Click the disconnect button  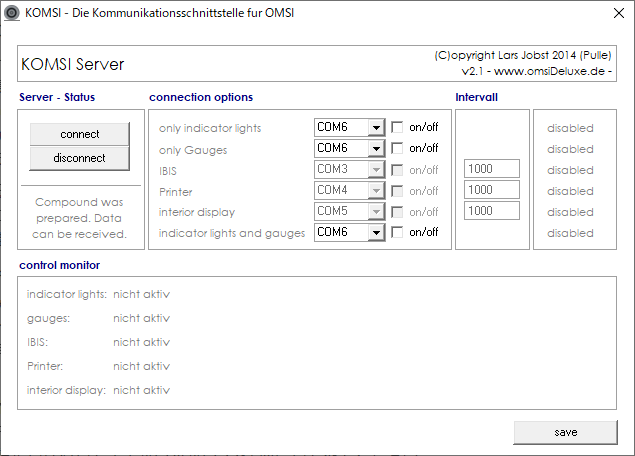(x=80, y=158)
